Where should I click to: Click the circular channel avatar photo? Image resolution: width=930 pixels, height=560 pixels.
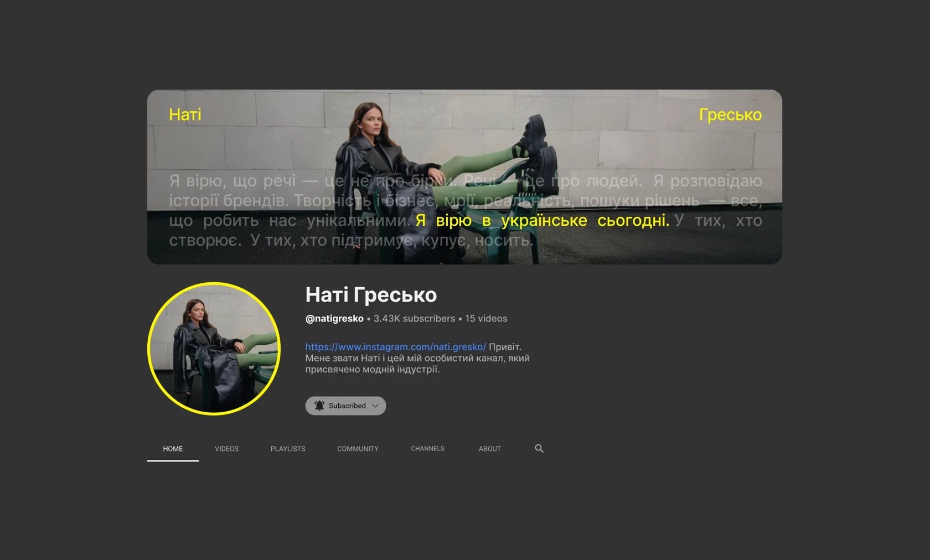coord(214,349)
